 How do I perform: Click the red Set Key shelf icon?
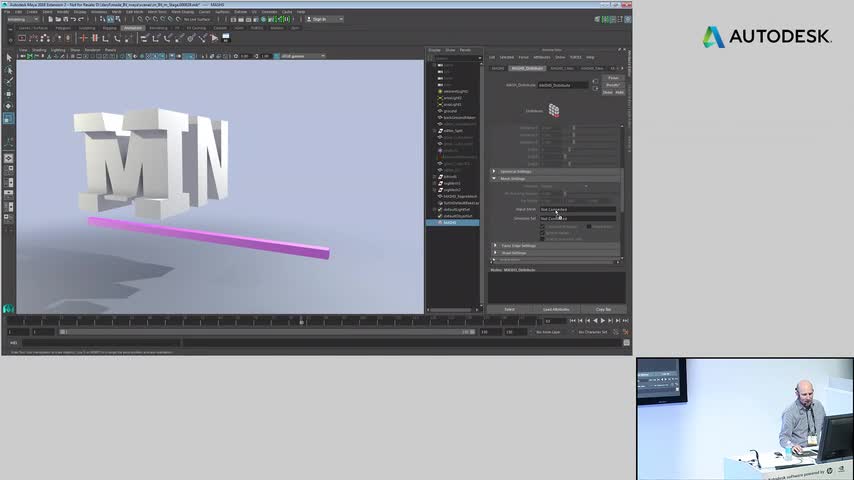click(83, 38)
